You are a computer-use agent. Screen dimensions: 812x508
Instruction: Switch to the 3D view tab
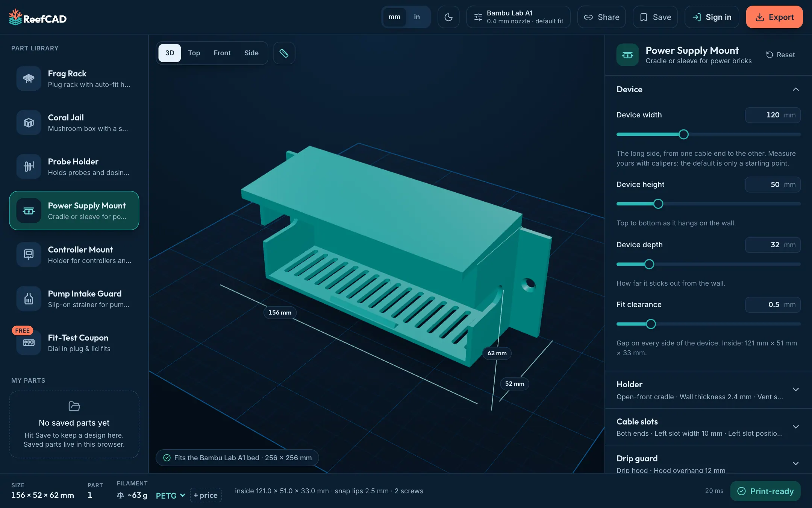coord(170,53)
